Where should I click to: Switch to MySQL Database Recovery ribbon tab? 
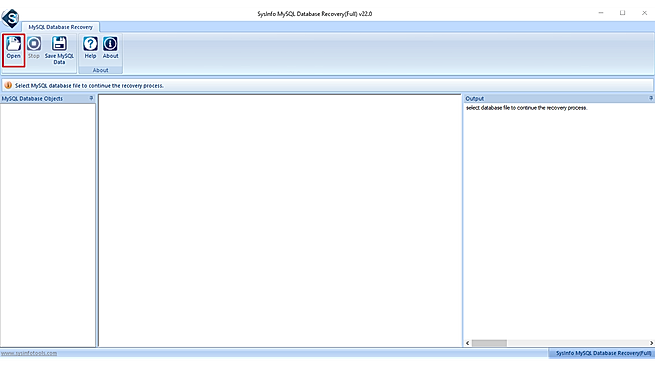[61, 27]
